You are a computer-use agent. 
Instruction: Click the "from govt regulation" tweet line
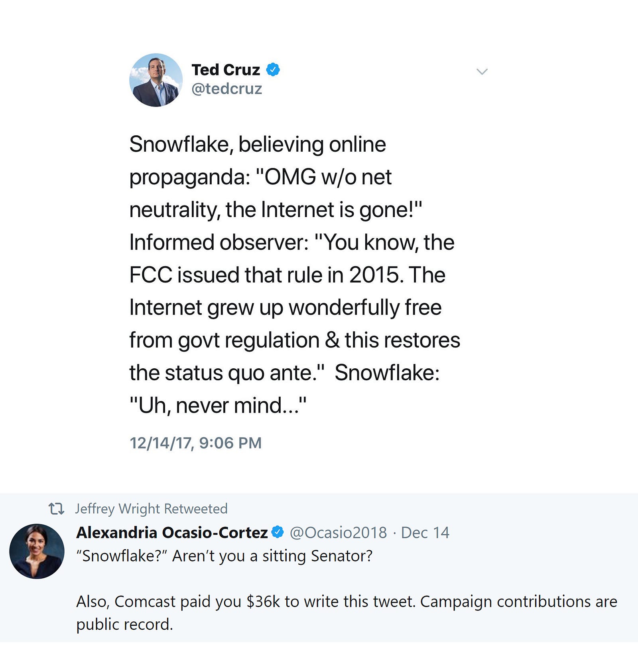(295, 341)
